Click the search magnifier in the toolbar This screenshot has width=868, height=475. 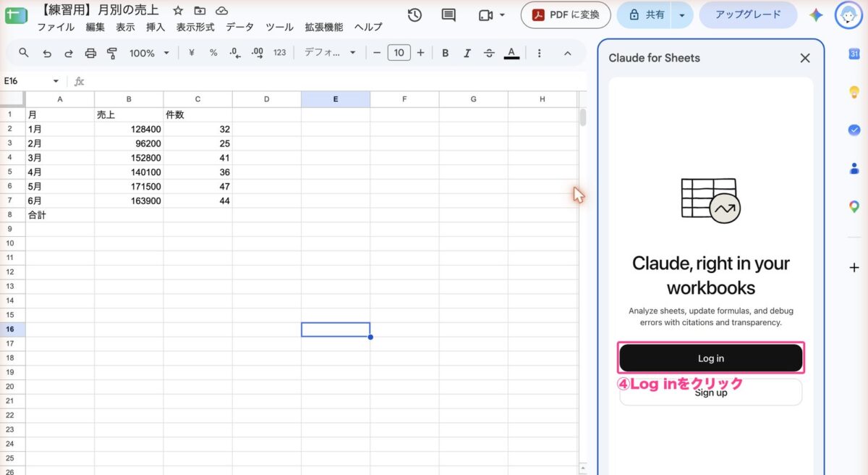coord(24,53)
